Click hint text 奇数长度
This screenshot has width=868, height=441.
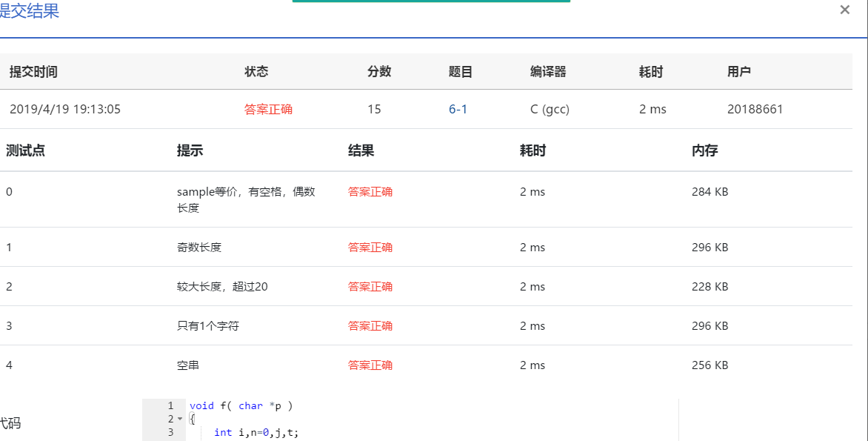(x=199, y=247)
